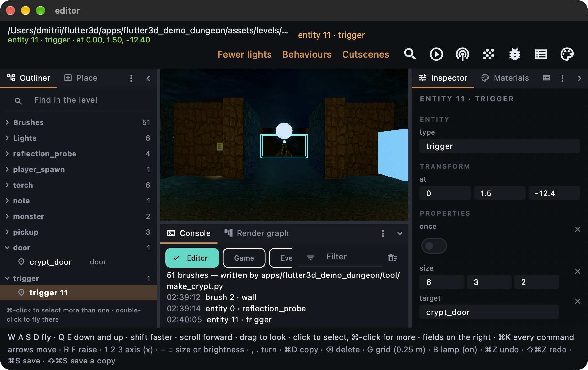Remove the size property
Image resolution: width=588 pixels, height=370 pixels.
coord(577,271)
